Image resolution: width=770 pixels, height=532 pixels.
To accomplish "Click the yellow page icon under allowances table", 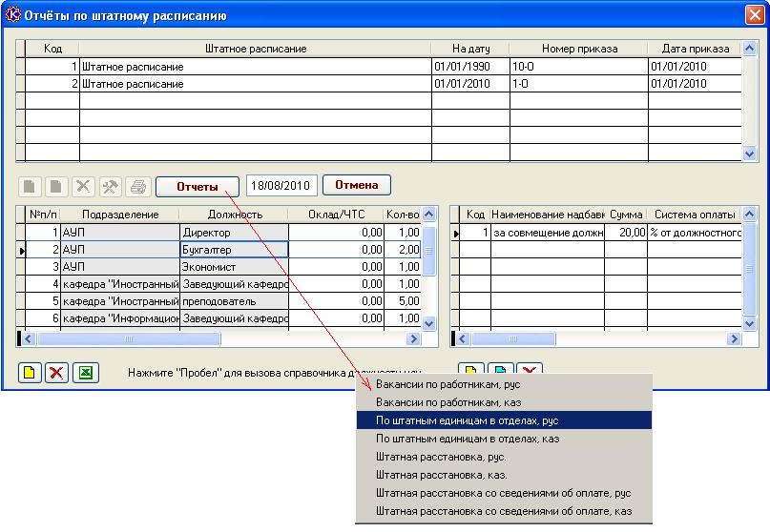I will click(x=471, y=369).
